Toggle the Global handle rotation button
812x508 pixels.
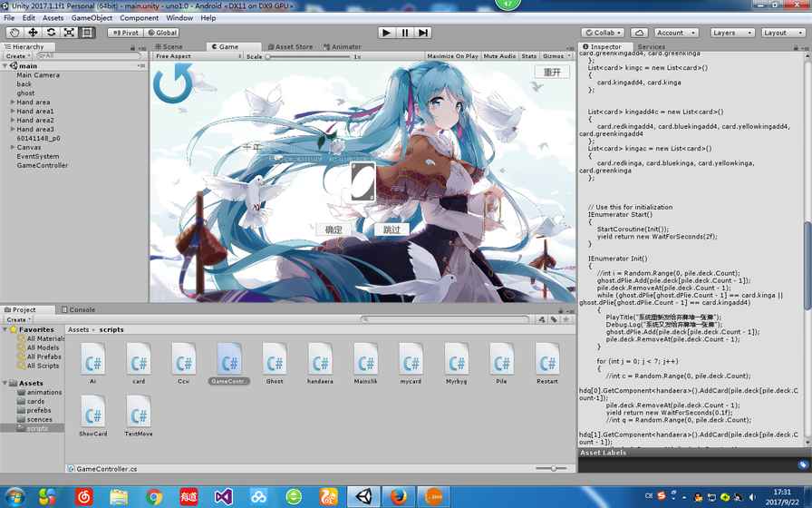(x=161, y=33)
